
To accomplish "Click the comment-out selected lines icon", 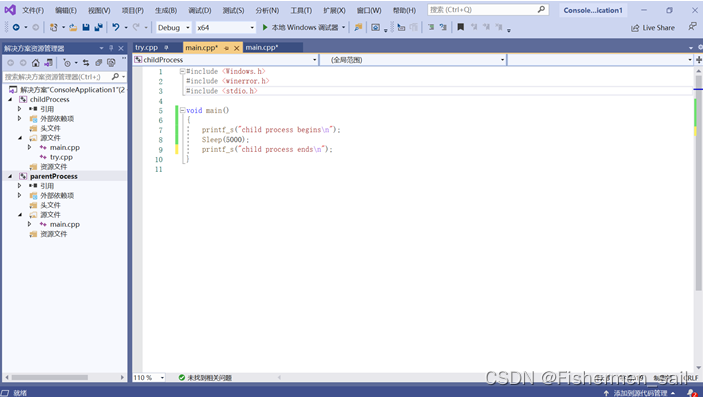I will (x=431, y=27).
